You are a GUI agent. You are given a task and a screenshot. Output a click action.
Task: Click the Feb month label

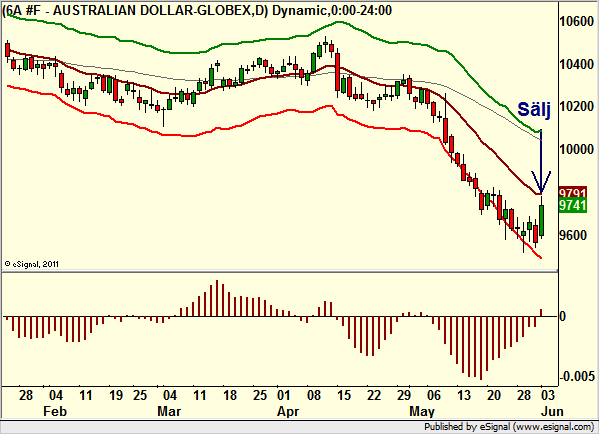pyautogui.click(x=55, y=411)
